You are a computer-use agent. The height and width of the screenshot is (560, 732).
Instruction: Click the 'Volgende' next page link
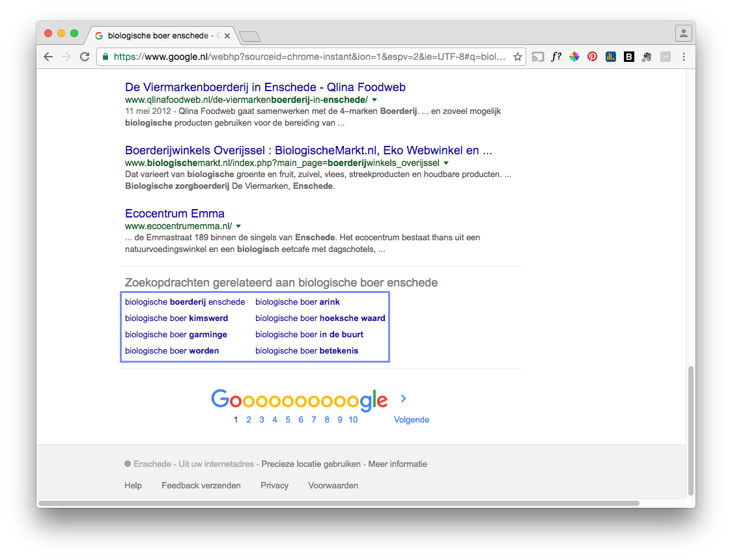tap(412, 419)
